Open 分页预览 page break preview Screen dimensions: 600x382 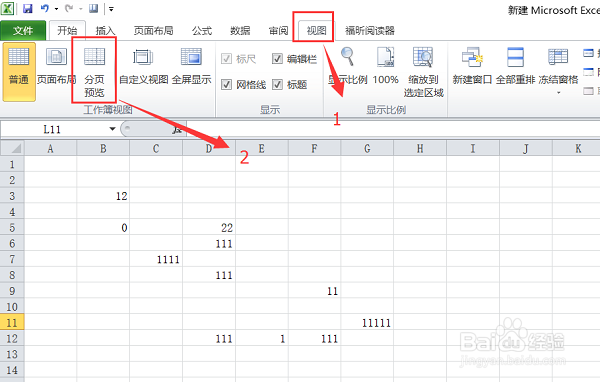(94, 72)
